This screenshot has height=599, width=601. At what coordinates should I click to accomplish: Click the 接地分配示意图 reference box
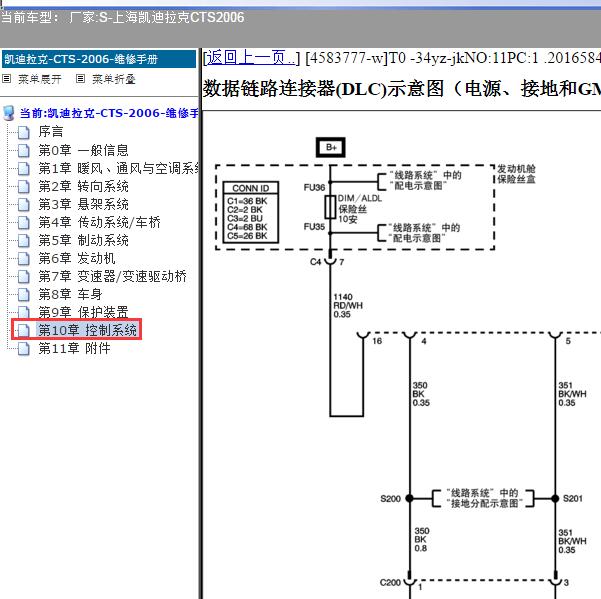click(483, 498)
